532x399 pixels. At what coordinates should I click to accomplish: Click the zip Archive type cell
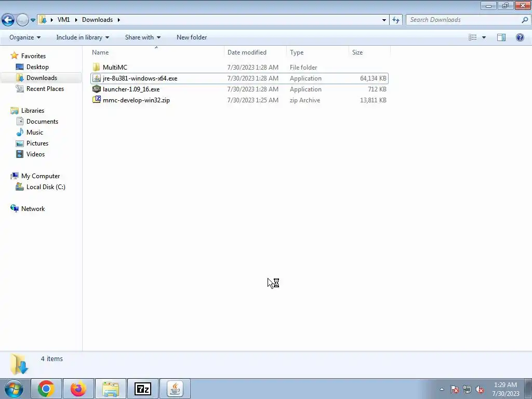click(305, 100)
